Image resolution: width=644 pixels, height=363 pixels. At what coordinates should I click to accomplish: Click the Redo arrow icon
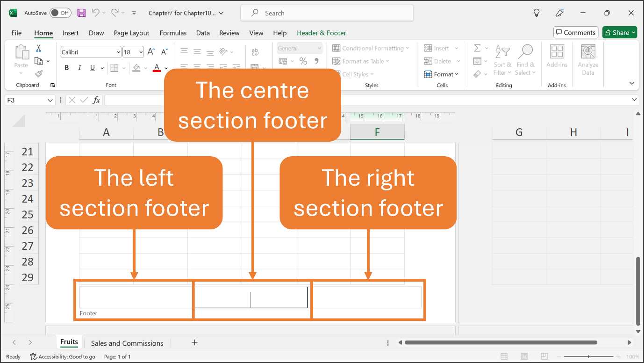coord(115,13)
